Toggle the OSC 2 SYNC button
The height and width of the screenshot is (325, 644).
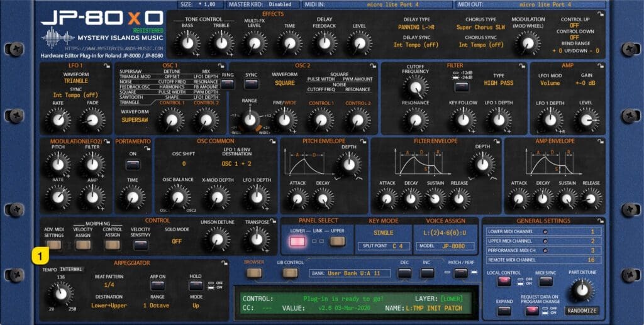pos(252,84)
